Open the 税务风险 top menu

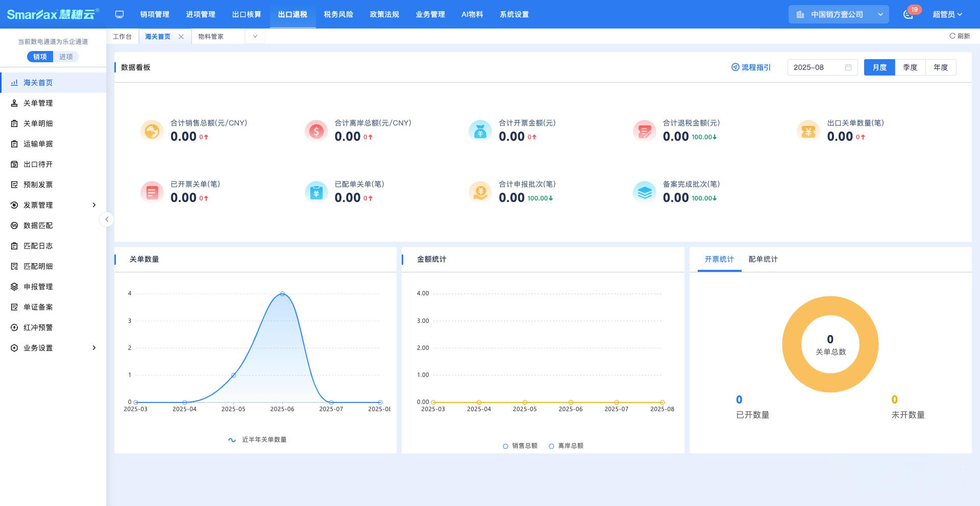(x=338, y=14)
